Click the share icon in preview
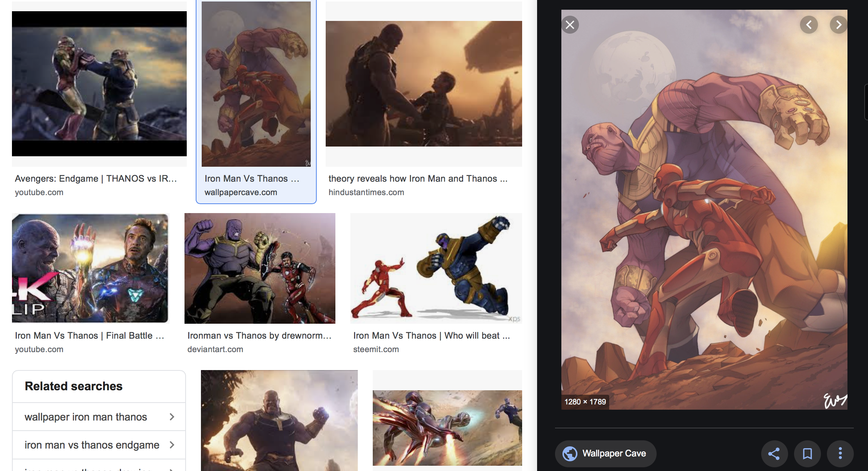 [774, 453]
